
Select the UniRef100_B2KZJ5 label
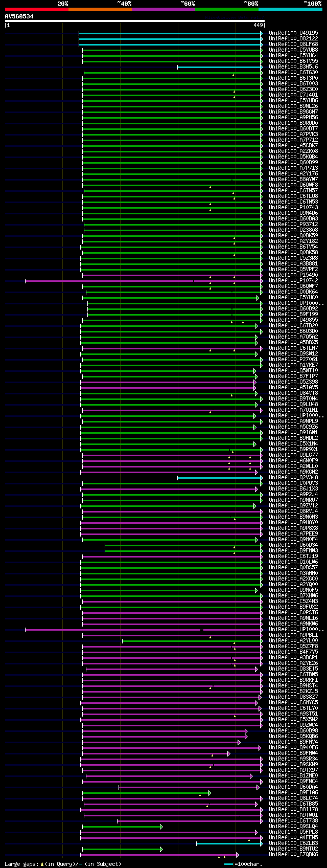[x=293, y=691]
